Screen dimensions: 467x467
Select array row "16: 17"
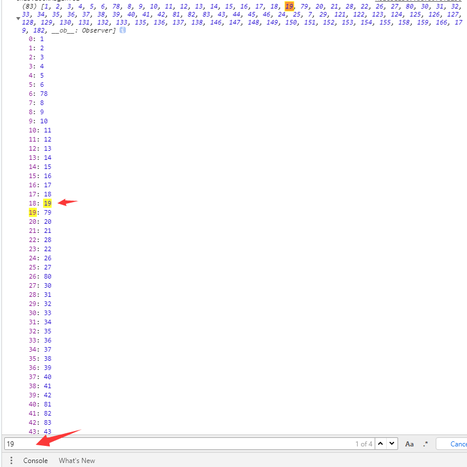click(40, 185)
